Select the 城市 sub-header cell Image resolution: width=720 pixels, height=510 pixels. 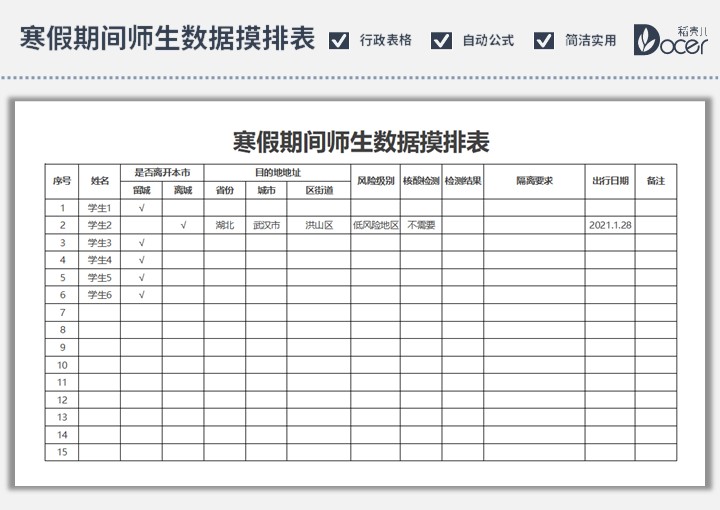(x=266, y=190)
